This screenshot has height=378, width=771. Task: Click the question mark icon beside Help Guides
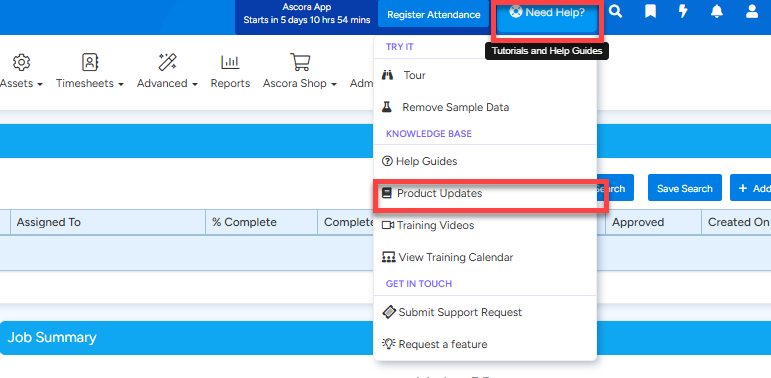point(387,161)
